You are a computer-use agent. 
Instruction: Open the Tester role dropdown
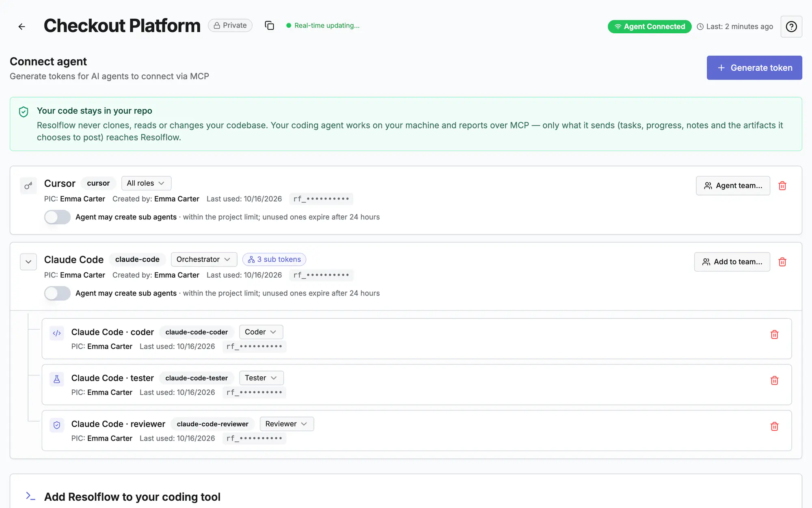tap(261, 378)
